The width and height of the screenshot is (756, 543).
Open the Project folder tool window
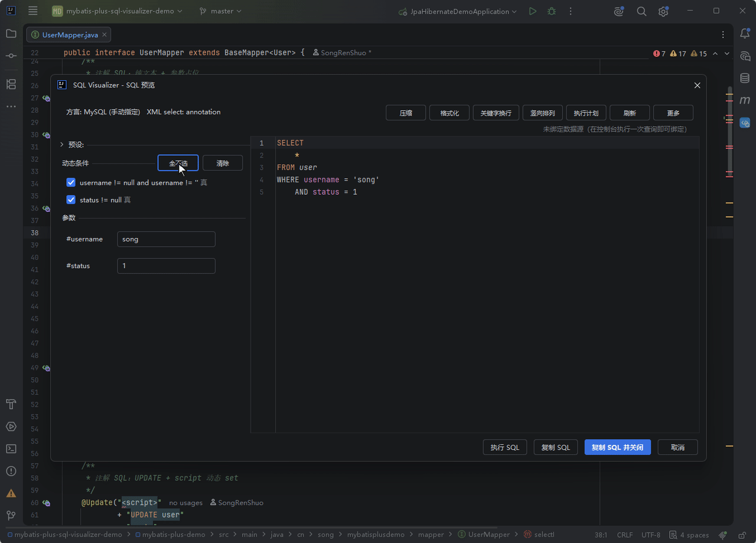(x=11, y=34)
